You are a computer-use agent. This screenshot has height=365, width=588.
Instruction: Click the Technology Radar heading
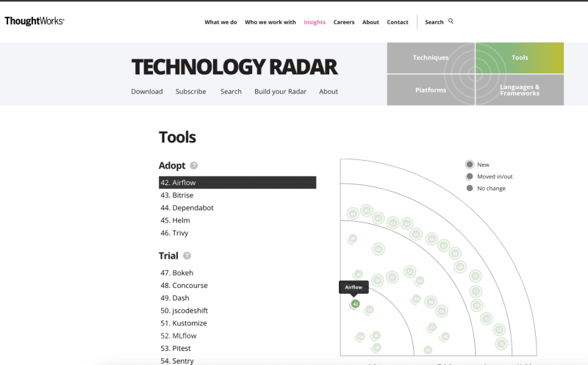(x=234, y=67)
